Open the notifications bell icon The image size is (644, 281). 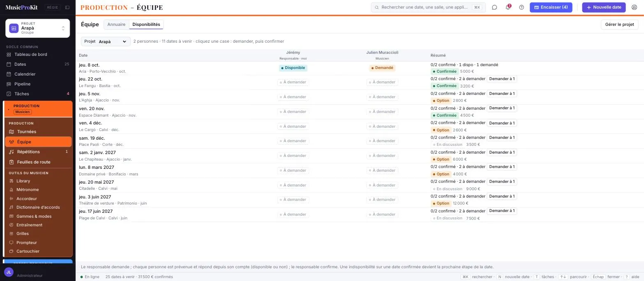508,7
